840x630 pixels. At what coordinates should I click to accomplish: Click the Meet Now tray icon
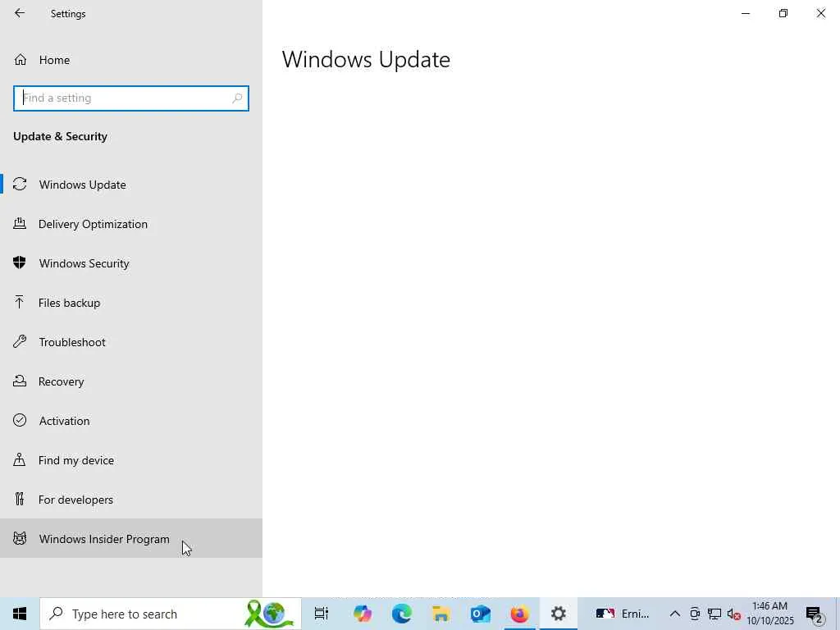coord(695,614)
